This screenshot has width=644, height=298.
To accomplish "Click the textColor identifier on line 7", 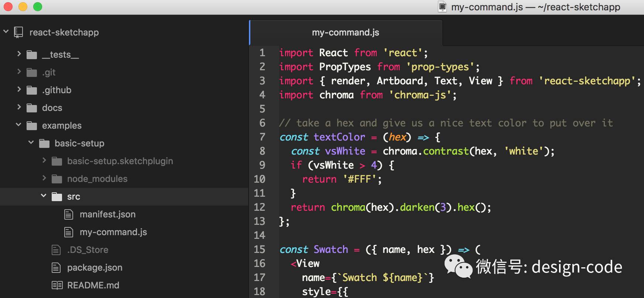I will pos(339,137).
